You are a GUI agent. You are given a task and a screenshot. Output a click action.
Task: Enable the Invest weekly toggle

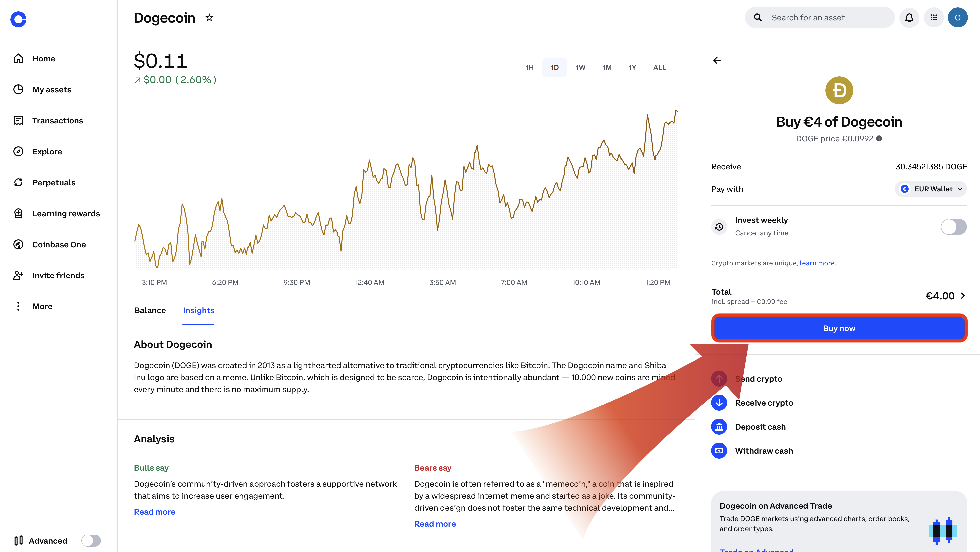click(x=953, y=227)
